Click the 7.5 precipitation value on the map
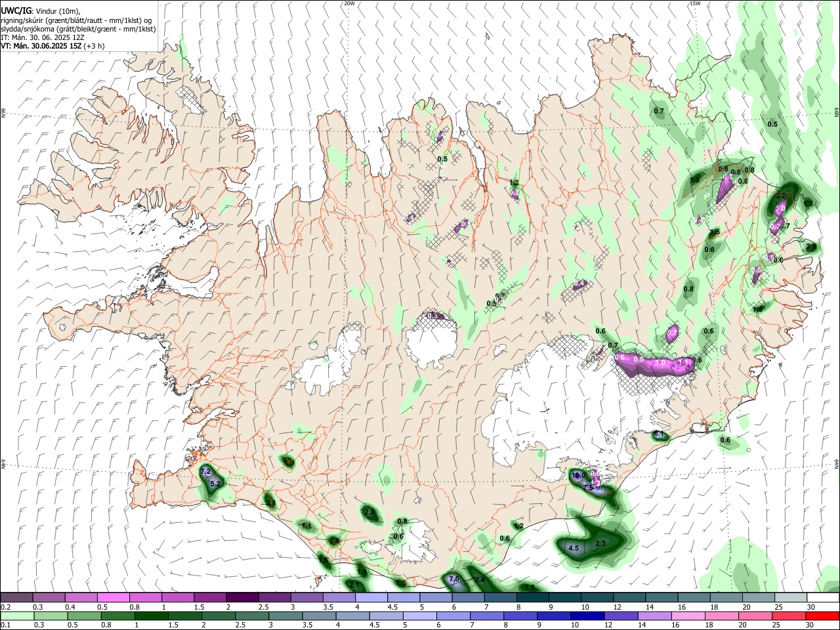The height and width of the screenshot is (630, 840). tap(589, 488)
